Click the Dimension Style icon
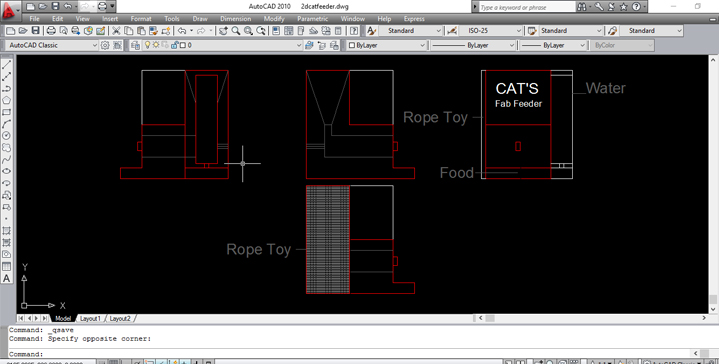 click(x=452, y=31)
